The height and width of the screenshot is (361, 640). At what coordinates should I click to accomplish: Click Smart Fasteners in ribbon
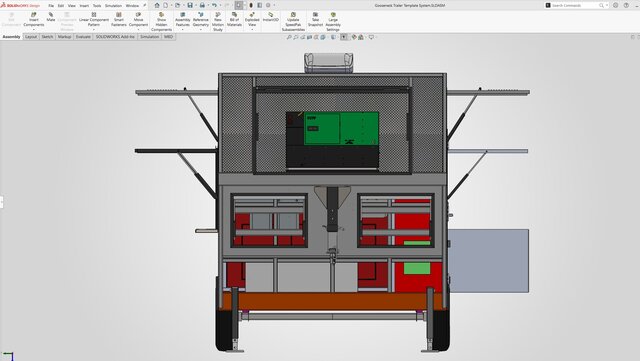click(119, 19)
